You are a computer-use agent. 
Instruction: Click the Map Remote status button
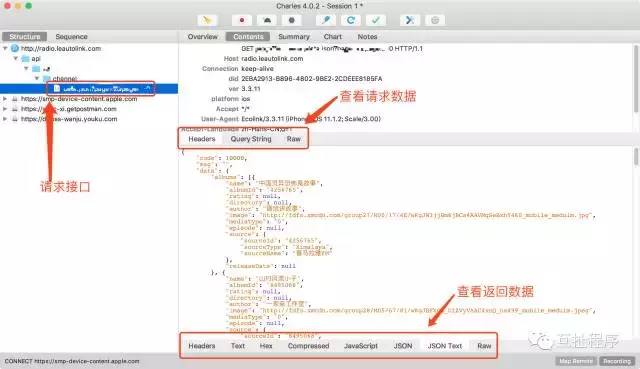576,361
